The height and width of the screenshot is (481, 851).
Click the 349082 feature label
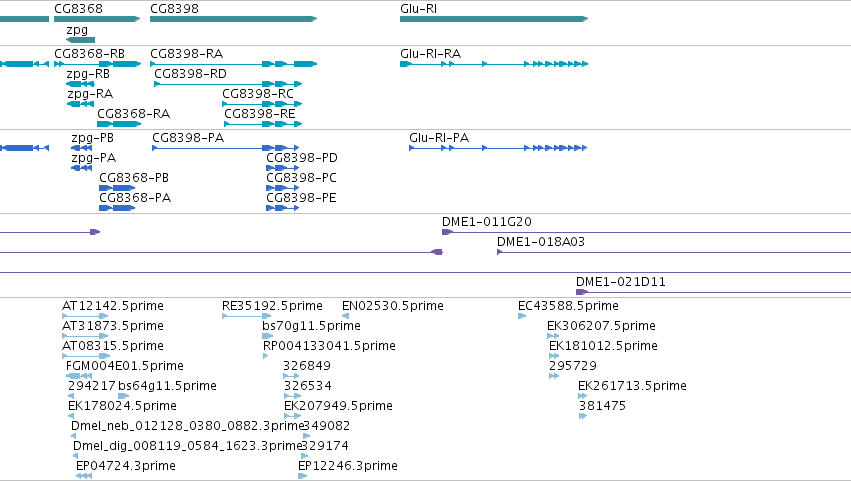(x=326, y=427)
